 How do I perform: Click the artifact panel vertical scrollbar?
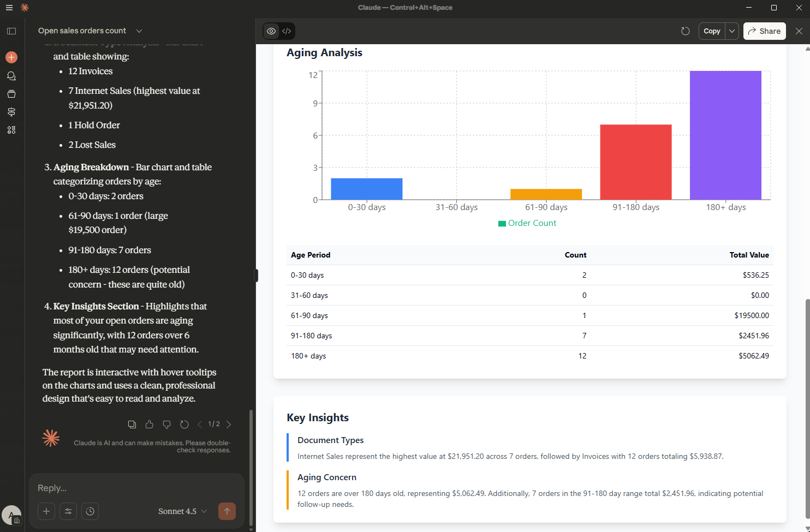tap(807, 408)
